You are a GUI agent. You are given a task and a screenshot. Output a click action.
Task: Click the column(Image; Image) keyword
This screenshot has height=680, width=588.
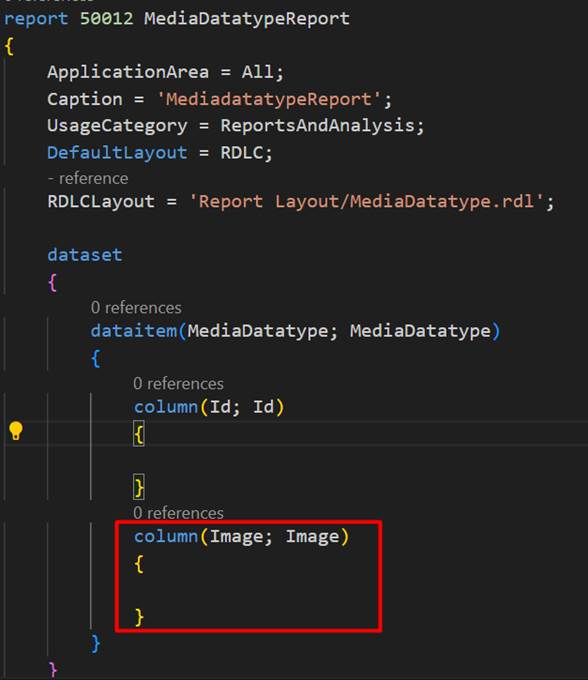coord(166,536)
